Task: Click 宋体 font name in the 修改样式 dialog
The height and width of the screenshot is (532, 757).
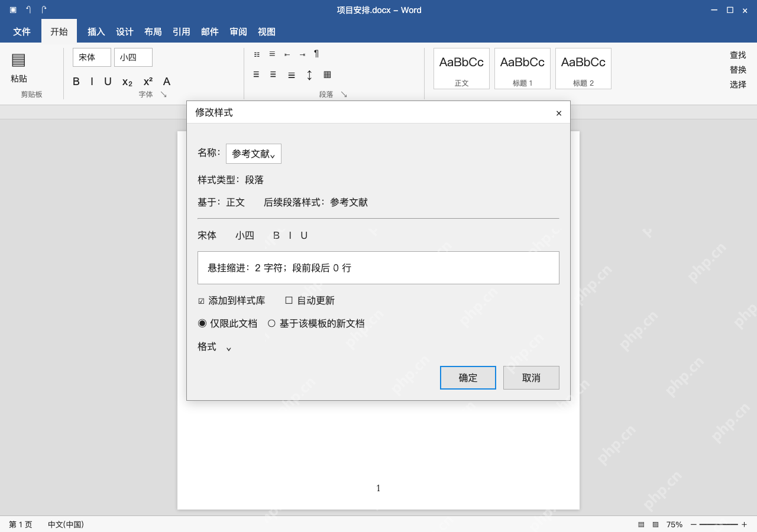Action: coord(207,235)
